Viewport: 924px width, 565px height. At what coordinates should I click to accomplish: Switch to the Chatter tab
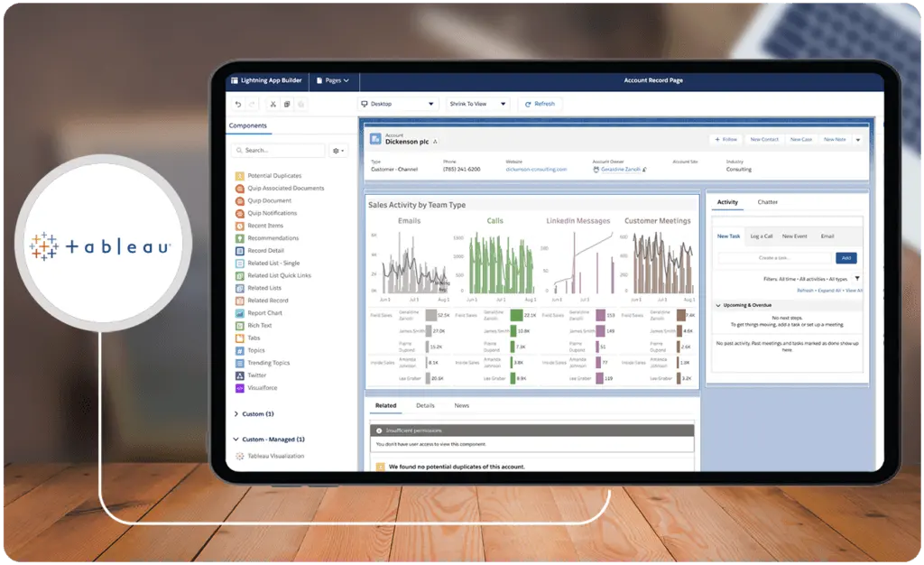coord(767,203)
